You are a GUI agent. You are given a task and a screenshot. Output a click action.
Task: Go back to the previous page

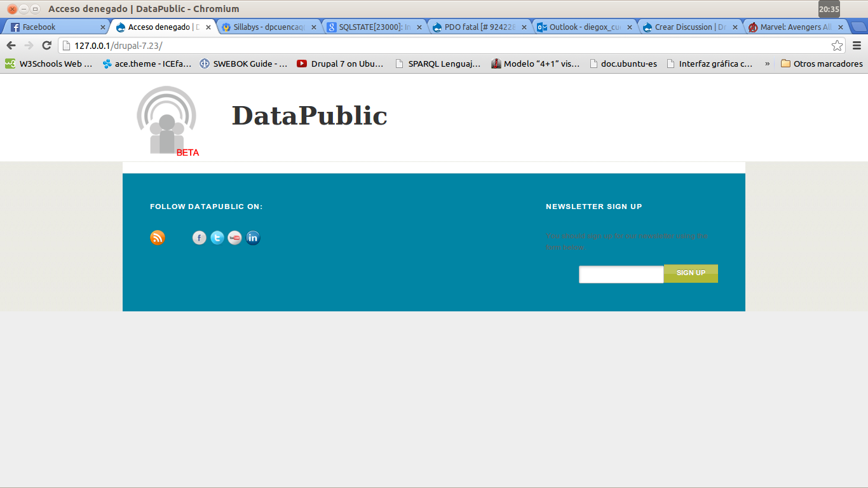click(x=11, y=45)
